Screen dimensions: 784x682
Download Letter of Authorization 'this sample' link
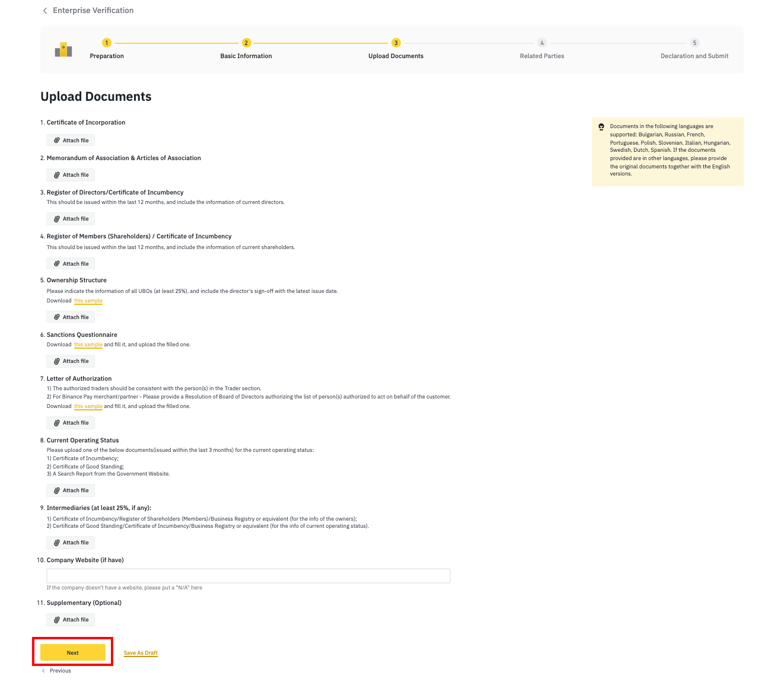(88, 406)
